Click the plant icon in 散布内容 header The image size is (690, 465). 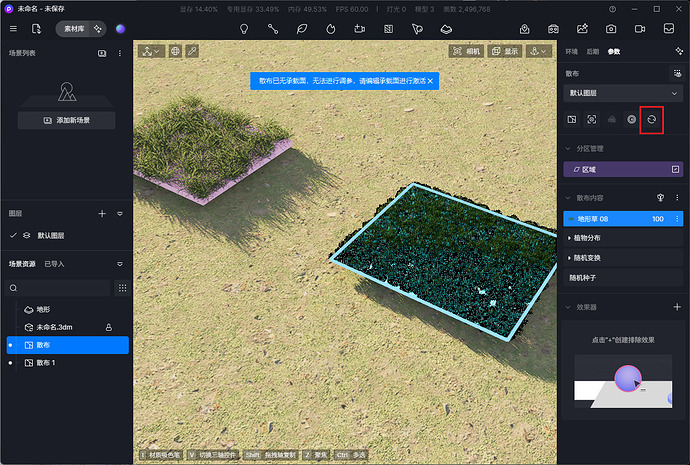click(x=659, y=198)
